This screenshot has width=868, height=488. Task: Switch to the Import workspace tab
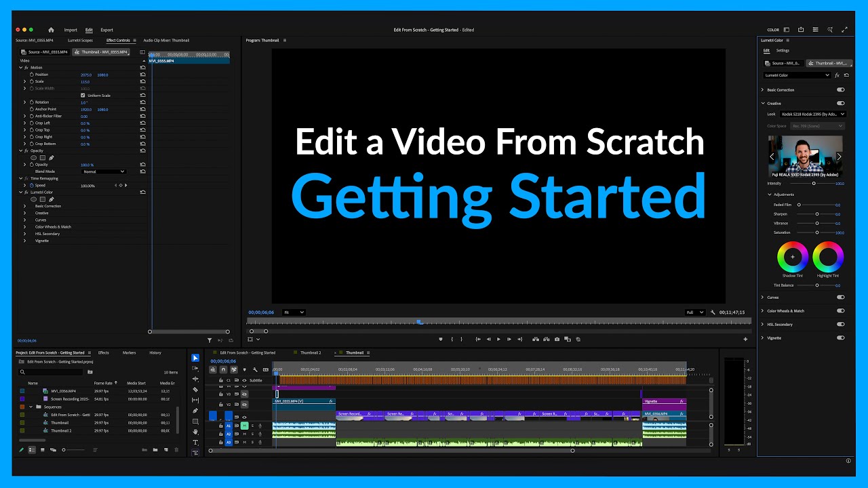(71, 30)
